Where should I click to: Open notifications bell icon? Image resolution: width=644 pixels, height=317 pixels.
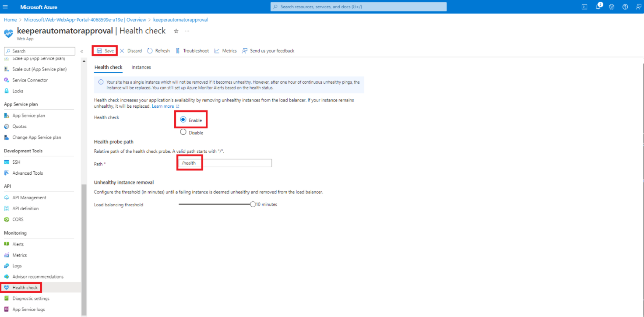(x=598, y=7)
